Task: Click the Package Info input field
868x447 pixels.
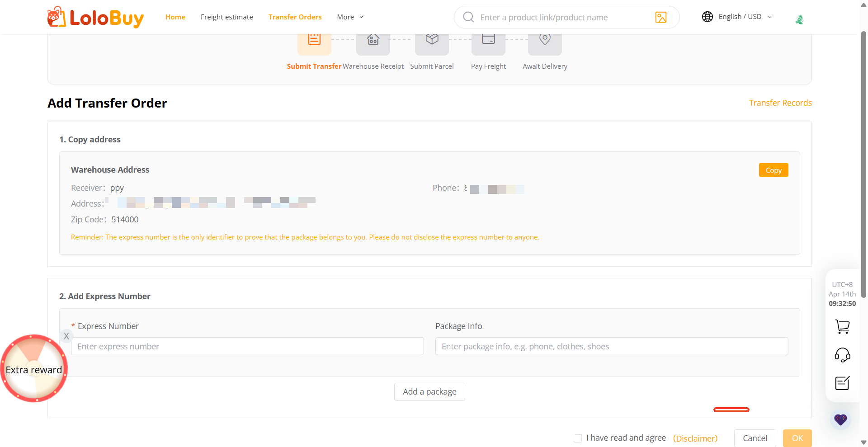Action: click(612, 346)
